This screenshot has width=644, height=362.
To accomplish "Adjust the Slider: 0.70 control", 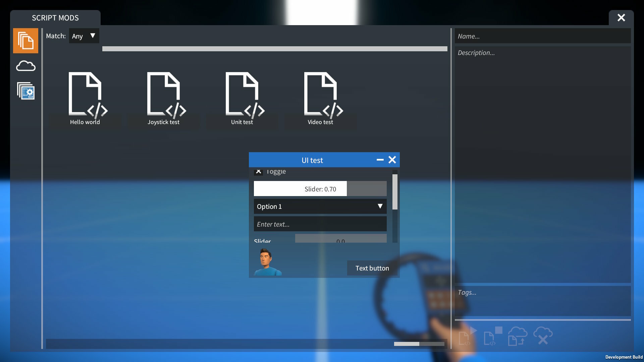I will 320,189.
